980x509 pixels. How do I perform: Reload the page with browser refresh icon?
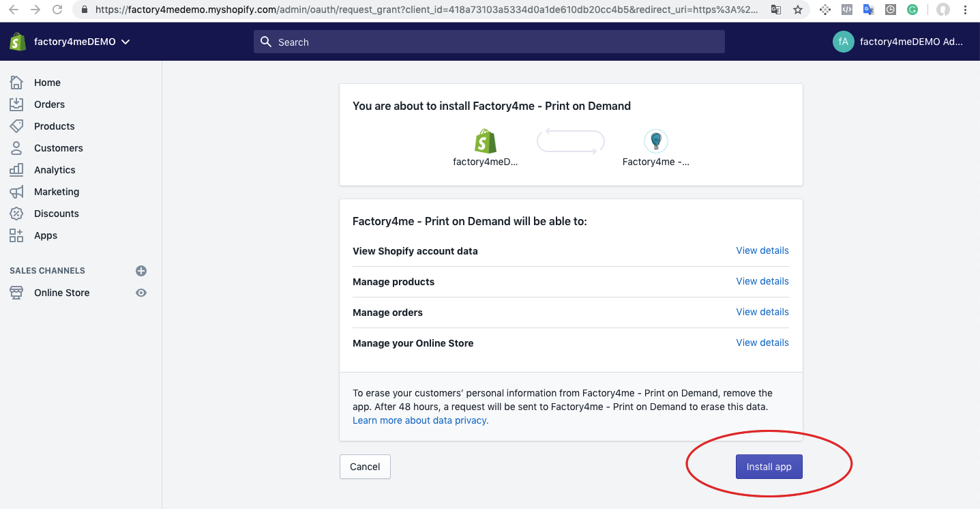(57, 10)
